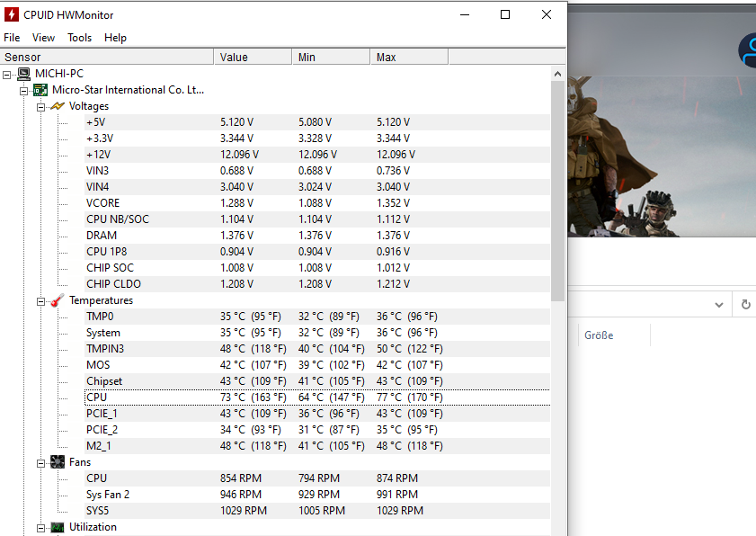Click the Max column header

(409, 57)
